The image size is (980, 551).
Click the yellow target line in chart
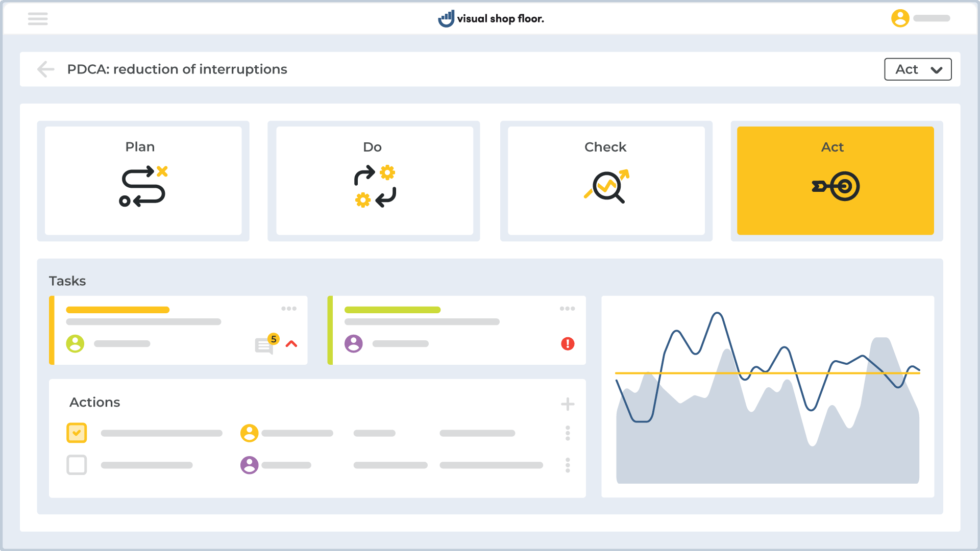coord(768,373)
